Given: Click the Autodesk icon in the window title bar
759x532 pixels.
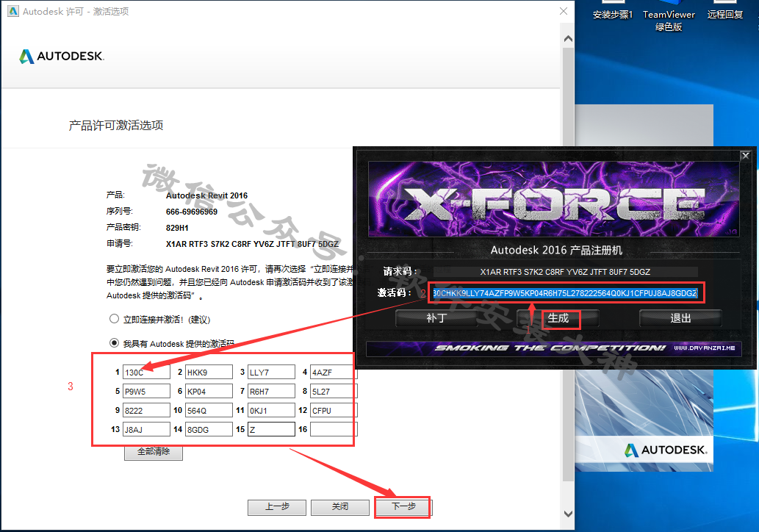Looking at the screenshot, I should pos(13,11).
